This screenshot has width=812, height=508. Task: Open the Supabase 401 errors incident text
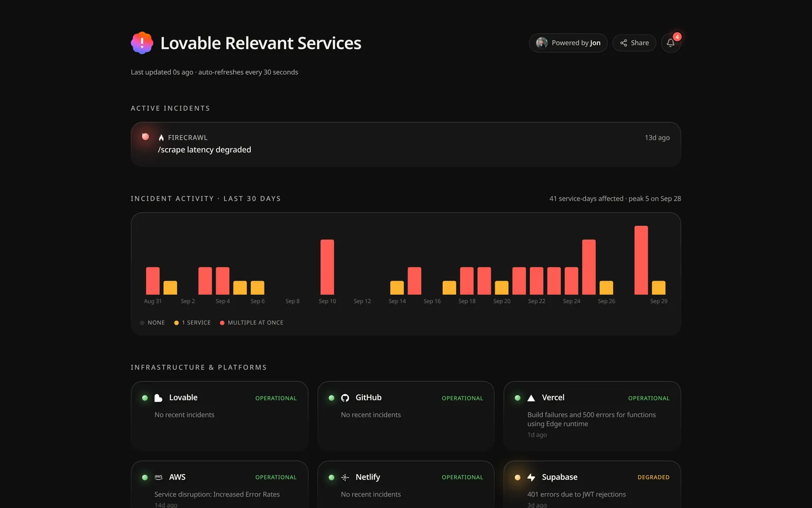point(577,494)
